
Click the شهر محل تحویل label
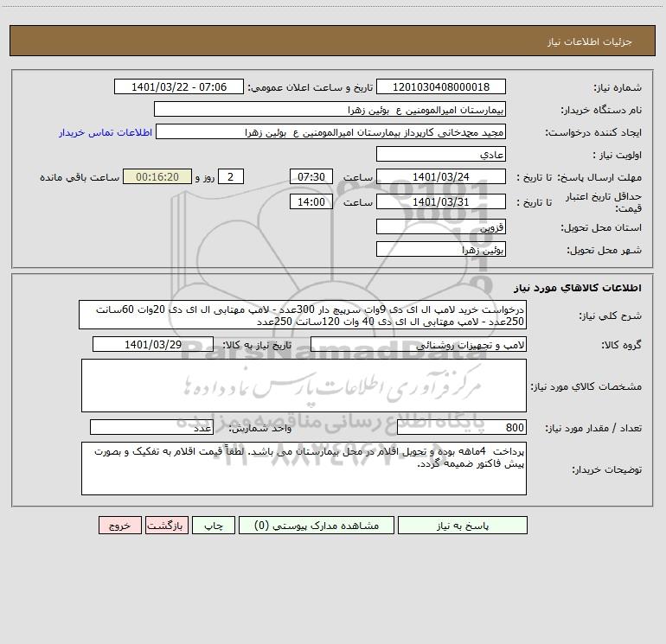[605, 250]
